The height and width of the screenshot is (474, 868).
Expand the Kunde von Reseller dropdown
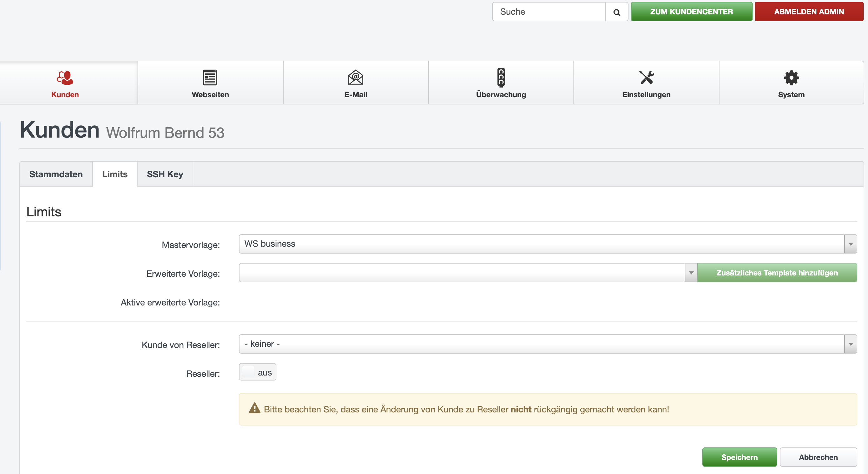coord(850,344)
